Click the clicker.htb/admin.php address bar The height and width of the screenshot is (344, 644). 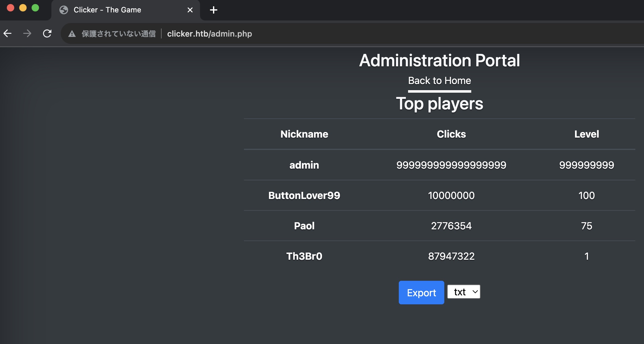tap(209, 34)
